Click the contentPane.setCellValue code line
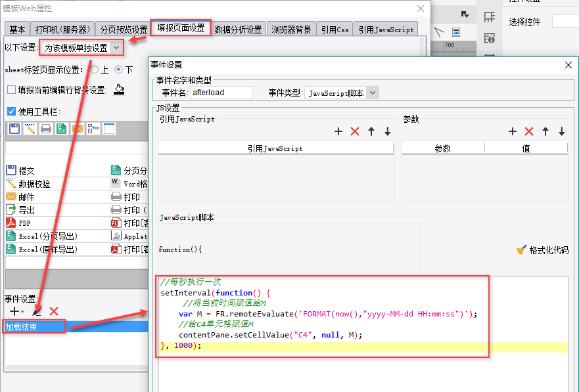This screenshot has width=579, height=392. point(270,335)
